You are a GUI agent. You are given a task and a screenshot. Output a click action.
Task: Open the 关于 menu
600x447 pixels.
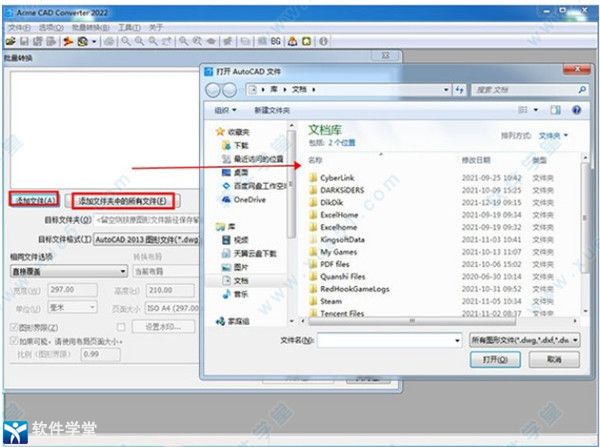click(156, 27)
